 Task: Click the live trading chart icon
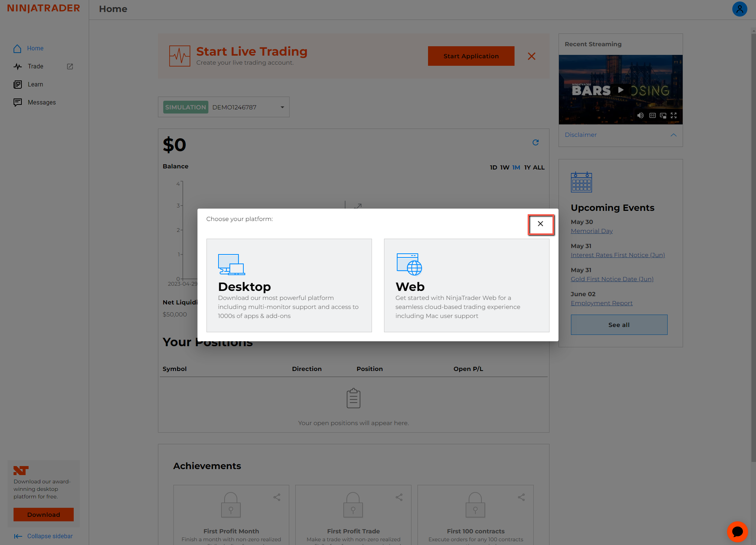coord(180,56)
